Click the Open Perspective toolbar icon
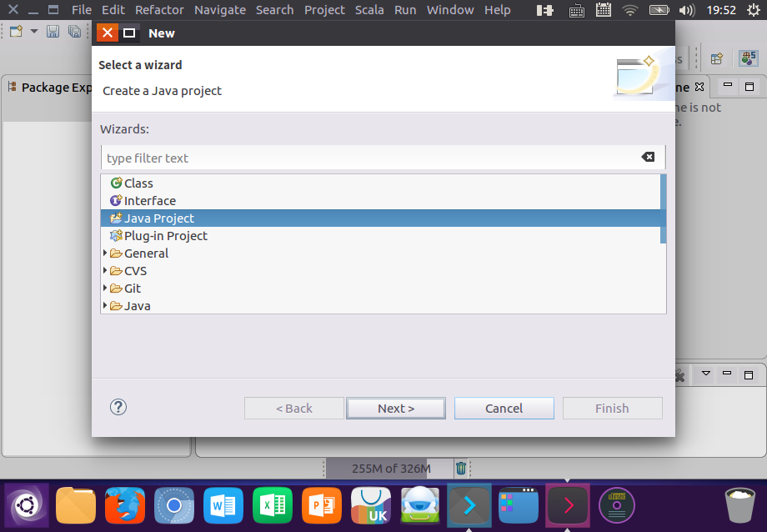 click(x=717, y=58)
